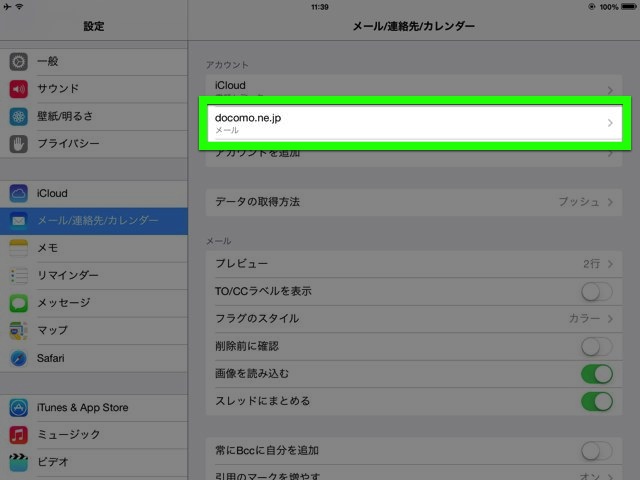This screenshot has height=480, width=640.
Task: Tap the Mail envelope icon in sidebar
Action: (18, 221)
